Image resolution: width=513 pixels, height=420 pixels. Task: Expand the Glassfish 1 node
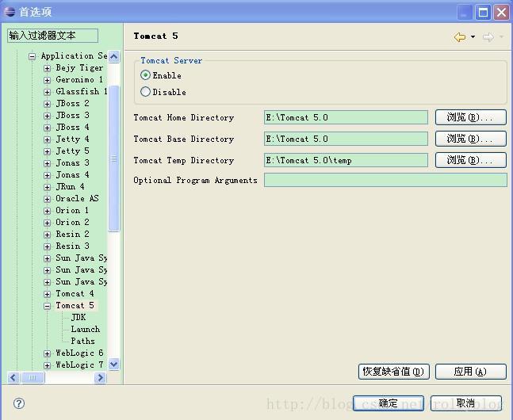(x=47, y=92)
